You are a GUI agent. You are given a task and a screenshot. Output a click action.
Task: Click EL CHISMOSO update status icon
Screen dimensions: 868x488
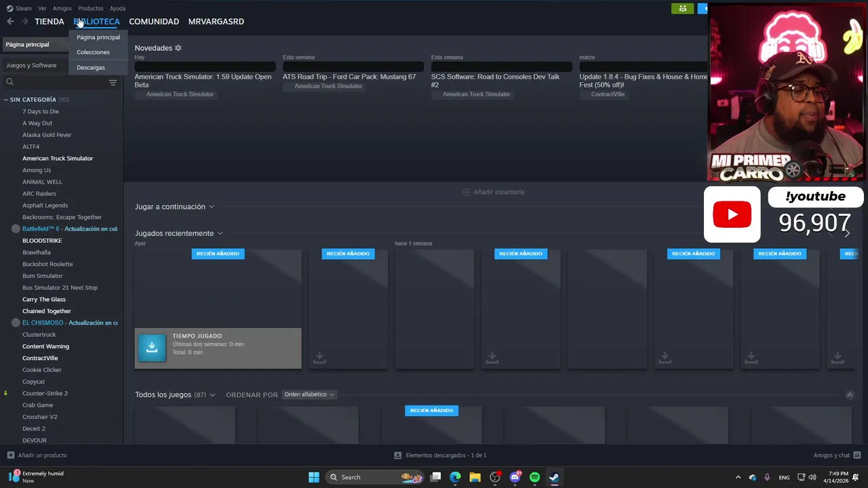pos(16,323)
